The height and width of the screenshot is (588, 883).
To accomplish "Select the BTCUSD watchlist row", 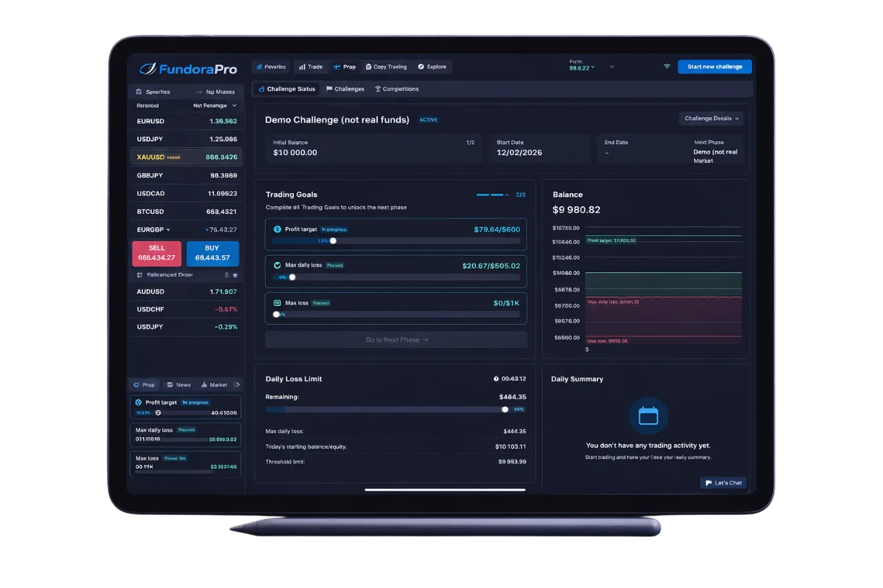I will coord(186,212).
